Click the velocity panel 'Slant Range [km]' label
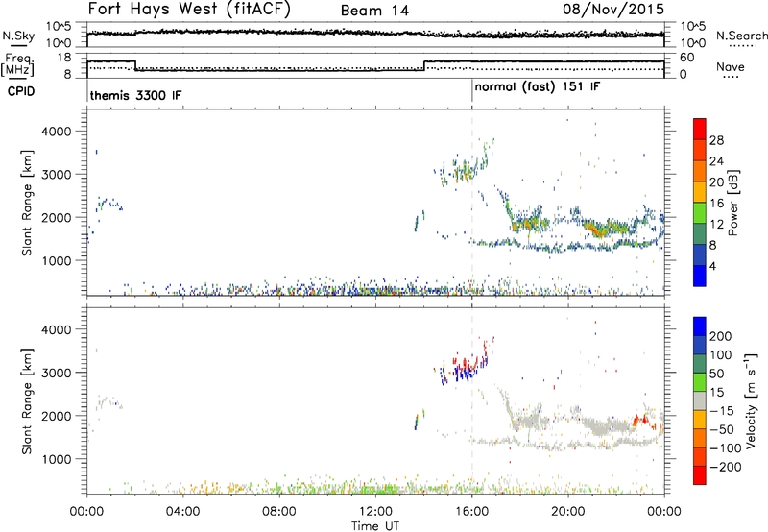The height and width of the screenshot is (532, 768). (x=27, y=401)
